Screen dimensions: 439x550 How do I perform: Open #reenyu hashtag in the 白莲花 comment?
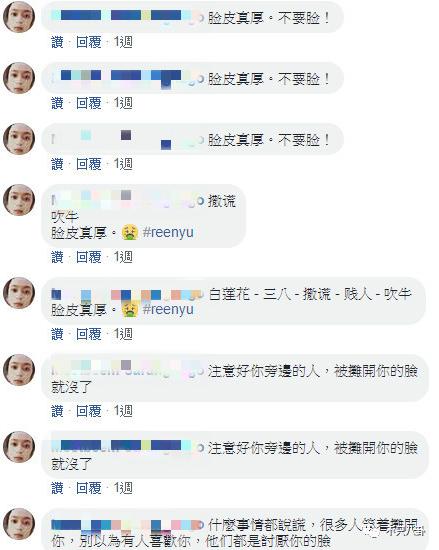point(168,309)
